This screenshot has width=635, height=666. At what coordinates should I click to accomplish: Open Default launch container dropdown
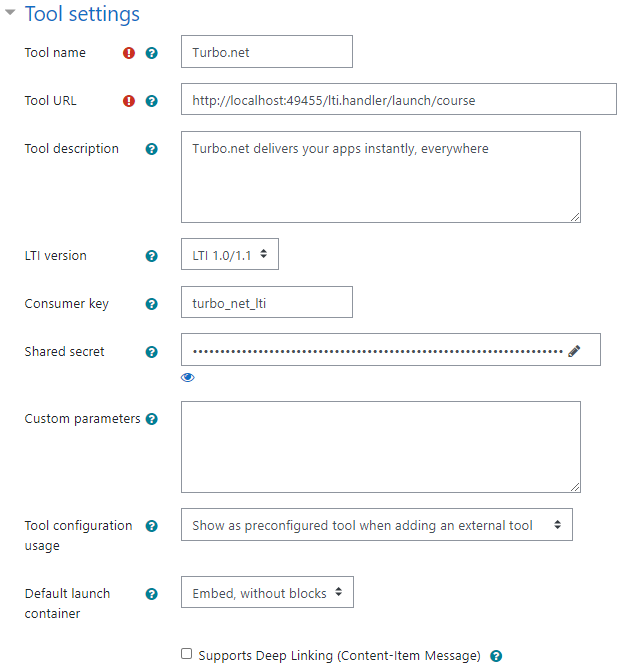(267, 593)
